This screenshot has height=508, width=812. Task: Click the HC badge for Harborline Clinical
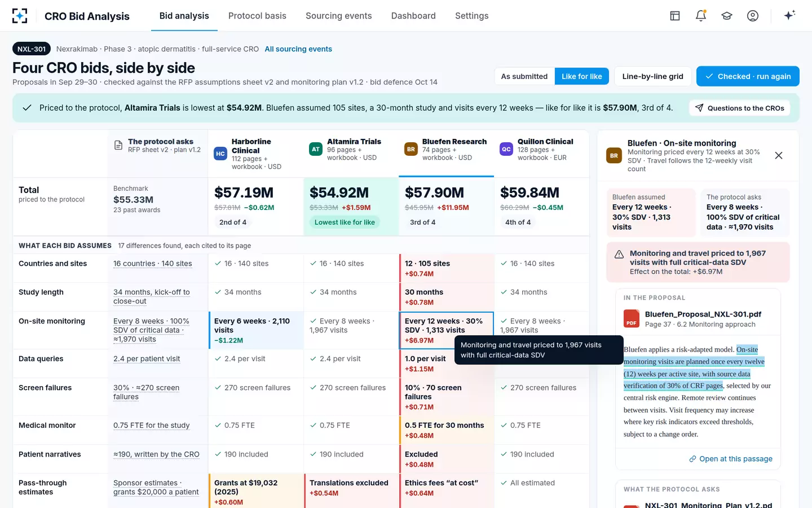pos(220,154)
